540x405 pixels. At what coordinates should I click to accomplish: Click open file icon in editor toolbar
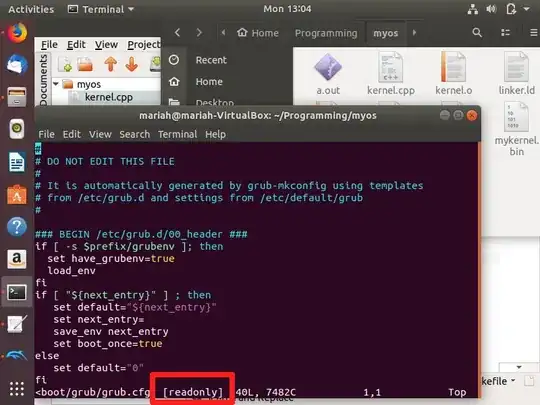coord(85,64)
